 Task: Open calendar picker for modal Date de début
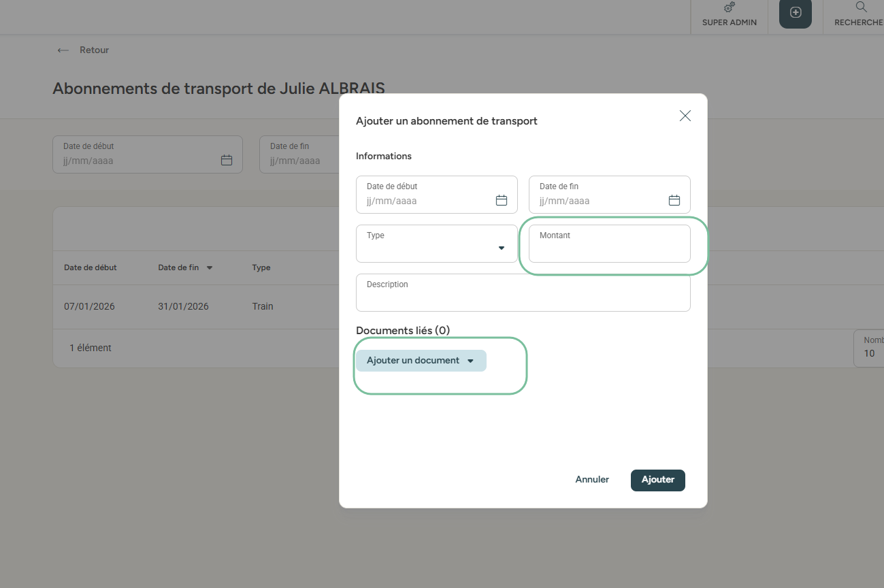[502, 200]
